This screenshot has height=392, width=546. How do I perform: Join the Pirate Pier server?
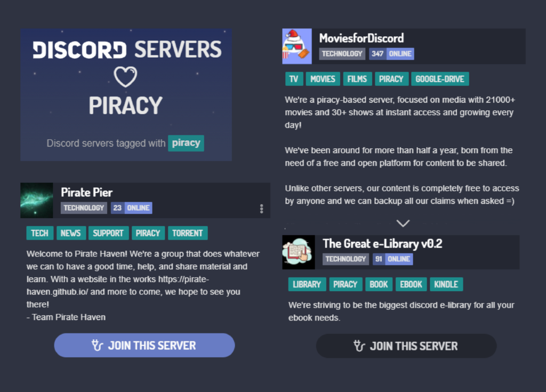click(x=144, y=345)
